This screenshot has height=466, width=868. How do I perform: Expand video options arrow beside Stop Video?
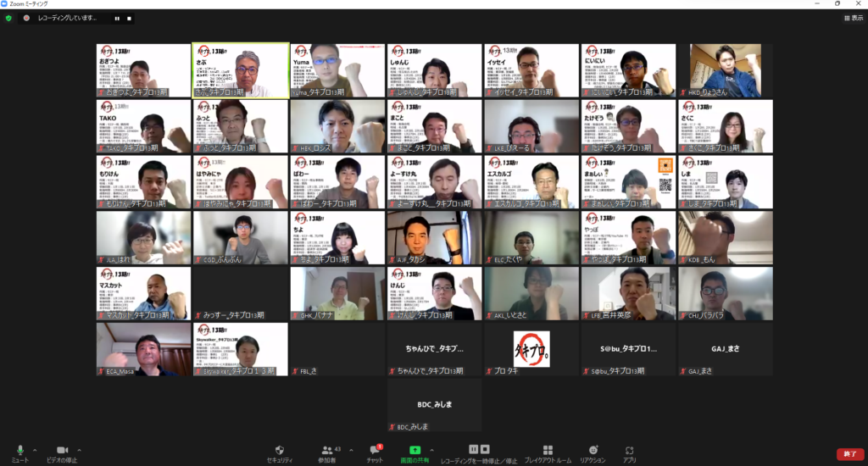click(79, 450)
